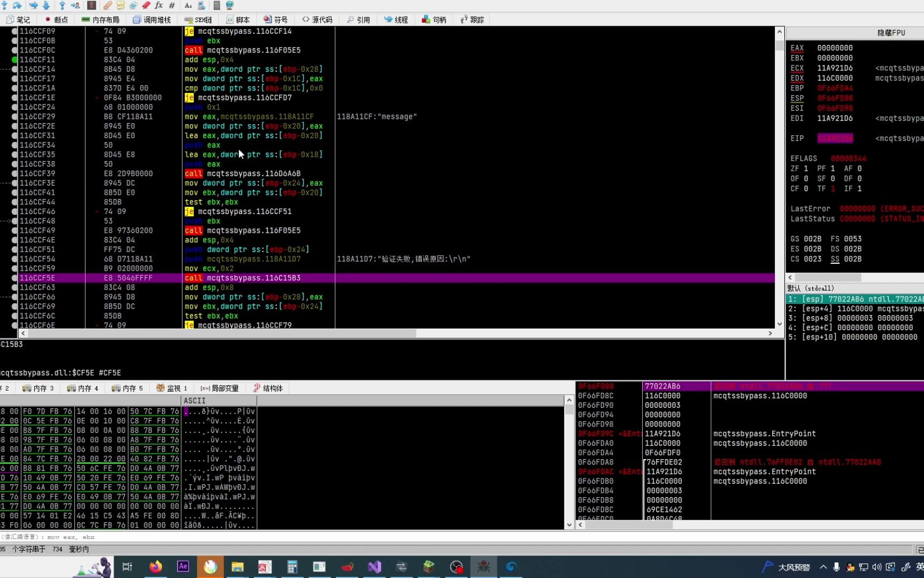Switch to the 内存布局 memory map tab
The image size is (924, 578).
click(101, 20)
